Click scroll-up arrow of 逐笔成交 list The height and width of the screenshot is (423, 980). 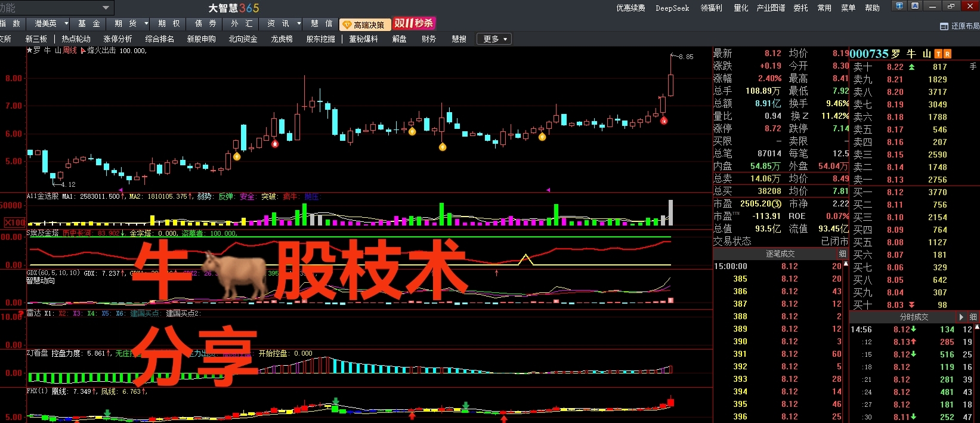(x=845, y=263)
